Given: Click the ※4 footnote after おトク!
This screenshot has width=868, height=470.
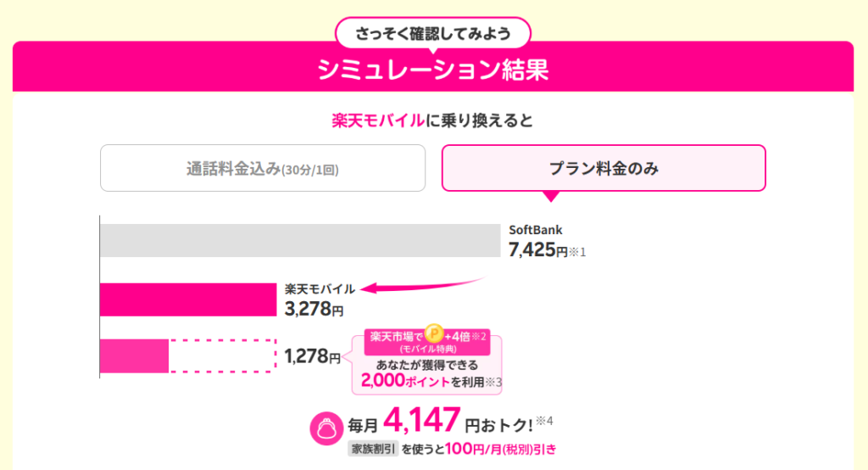Looking at the screenshot, I should pyautogui.click(x=544, y=422).
